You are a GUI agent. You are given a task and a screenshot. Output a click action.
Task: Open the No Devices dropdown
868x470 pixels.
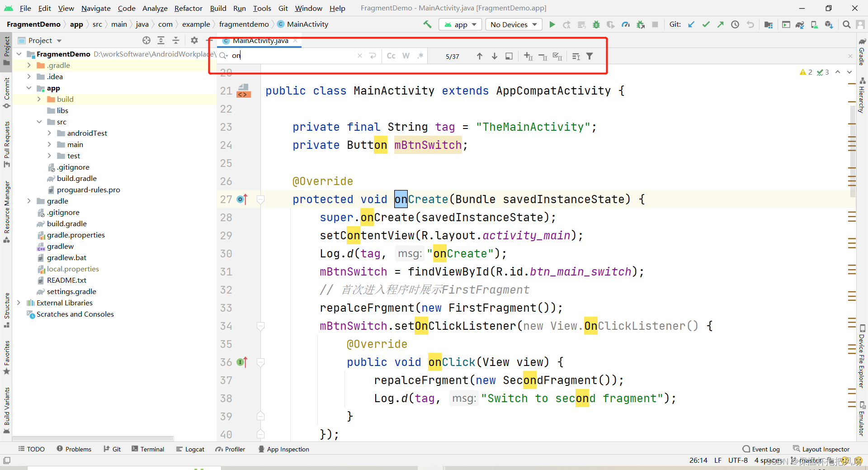(514, 24)
